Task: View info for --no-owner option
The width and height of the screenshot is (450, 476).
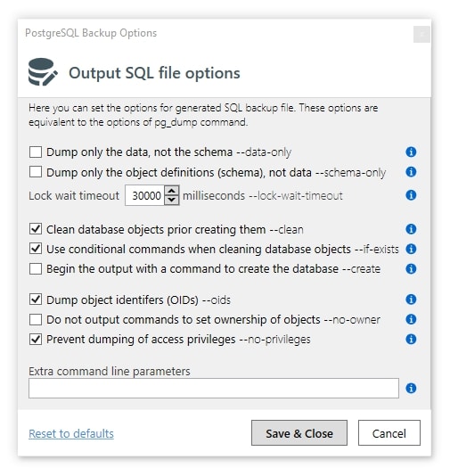Action: [411, 319]
